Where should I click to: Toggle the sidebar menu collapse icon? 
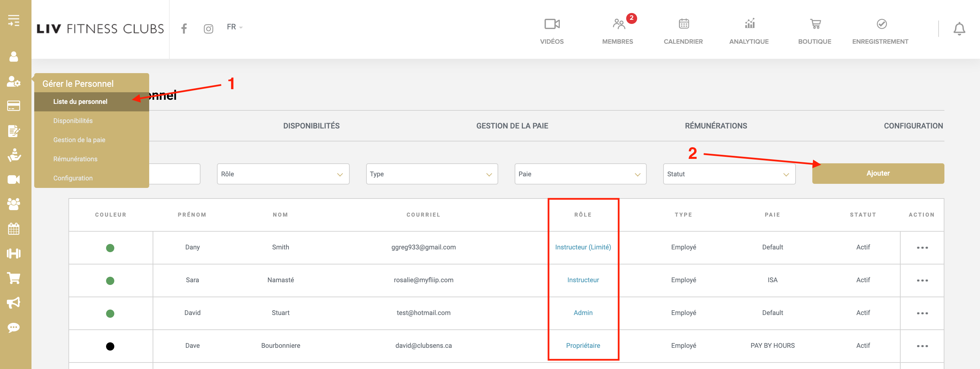click(x=14, y=20)
